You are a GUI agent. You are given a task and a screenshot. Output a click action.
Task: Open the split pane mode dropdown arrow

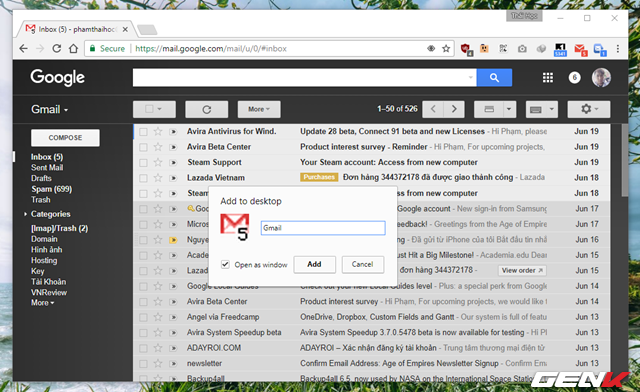(x=509, y=109)
